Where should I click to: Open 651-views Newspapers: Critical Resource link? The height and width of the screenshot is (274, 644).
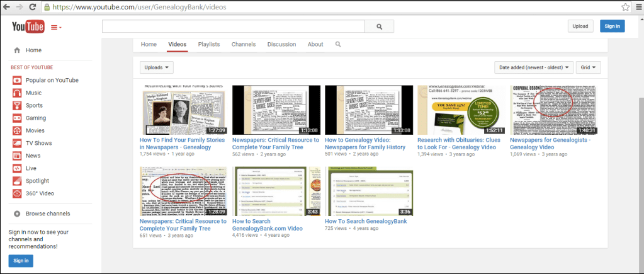tap(183, 225)
